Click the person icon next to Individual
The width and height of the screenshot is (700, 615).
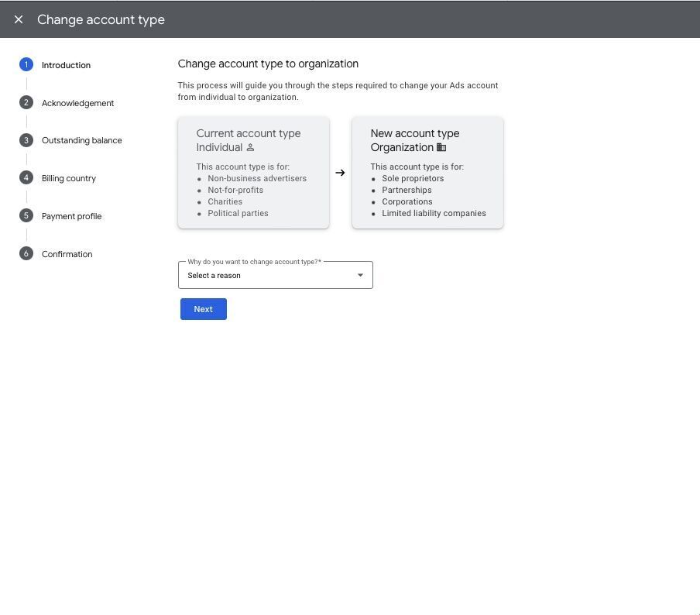250,147
